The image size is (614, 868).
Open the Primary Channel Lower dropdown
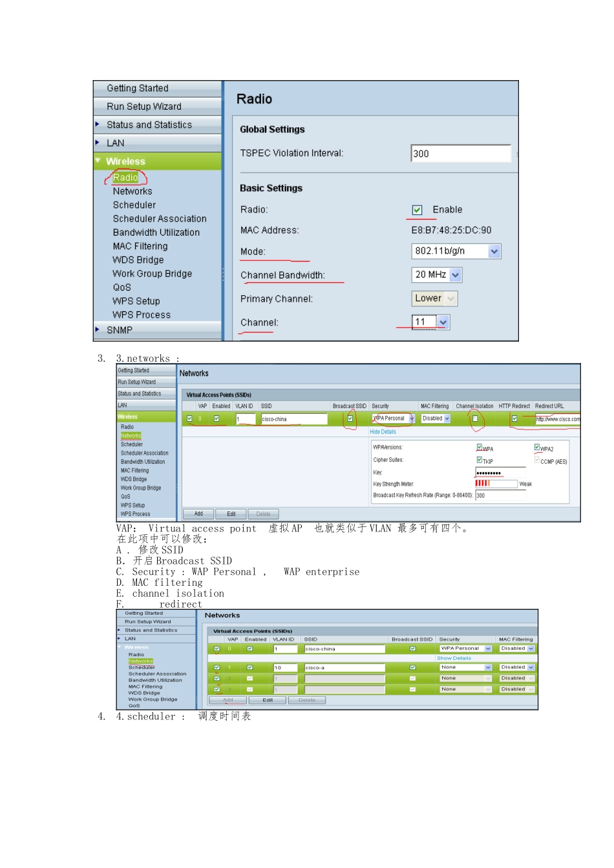coord(434,298)
